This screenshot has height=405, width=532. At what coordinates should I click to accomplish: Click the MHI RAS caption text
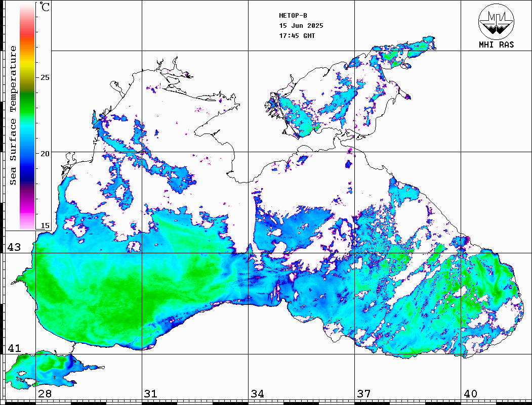pyautogui.click(x=496, y=44)
